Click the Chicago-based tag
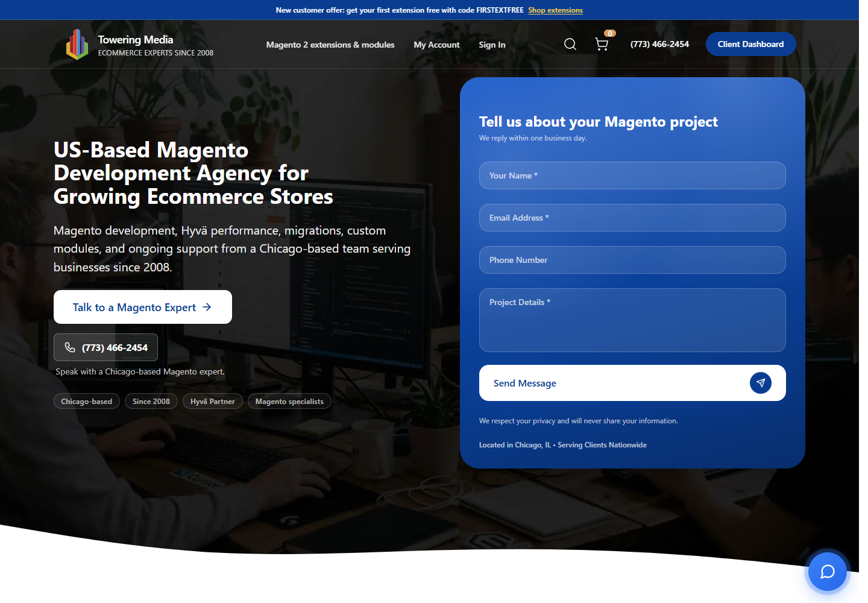The image size is (868, 603). coord(87,402)
